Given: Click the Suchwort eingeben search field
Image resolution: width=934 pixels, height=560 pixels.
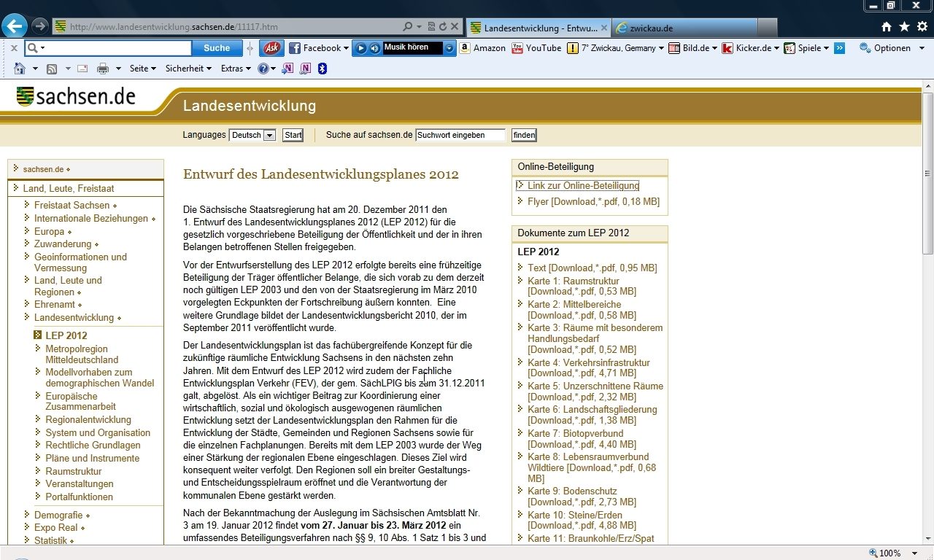Looking at the screenshot, I should coord(460,135).
